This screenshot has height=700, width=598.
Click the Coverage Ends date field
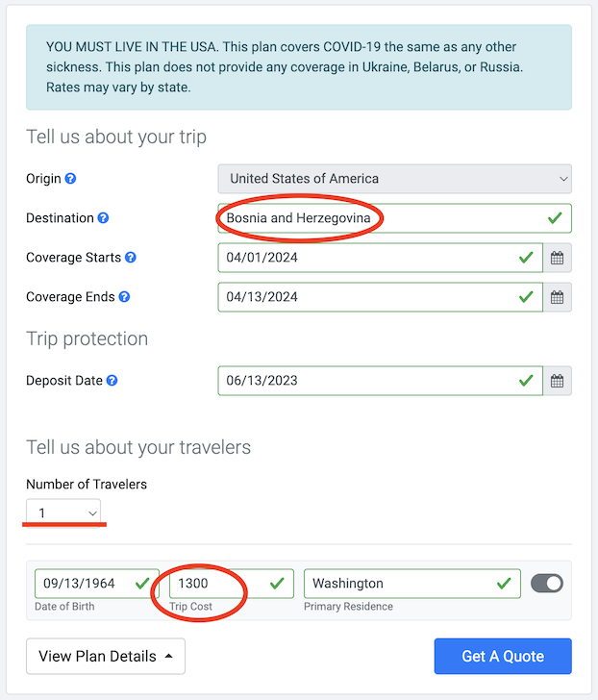pyautogui.click(x=380, y=297)
